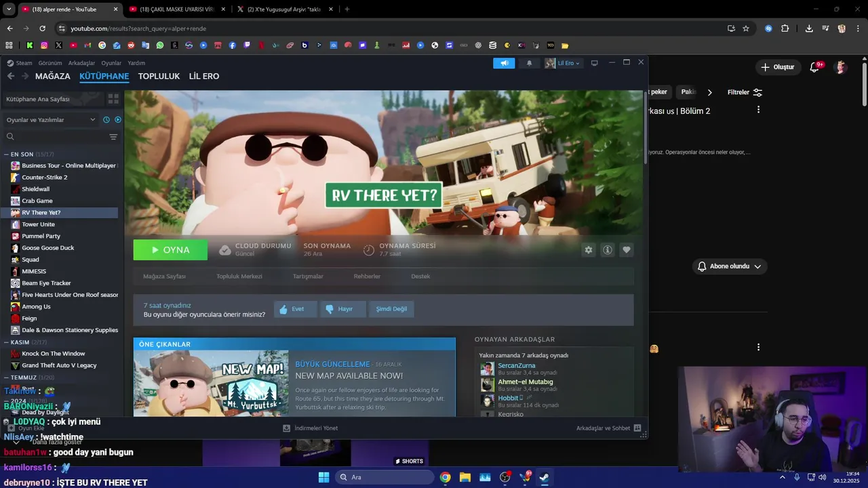Viewport: 868px width, 488px height.
Task: Click the YouTube Oluştur button
Action: click(777, 67)
